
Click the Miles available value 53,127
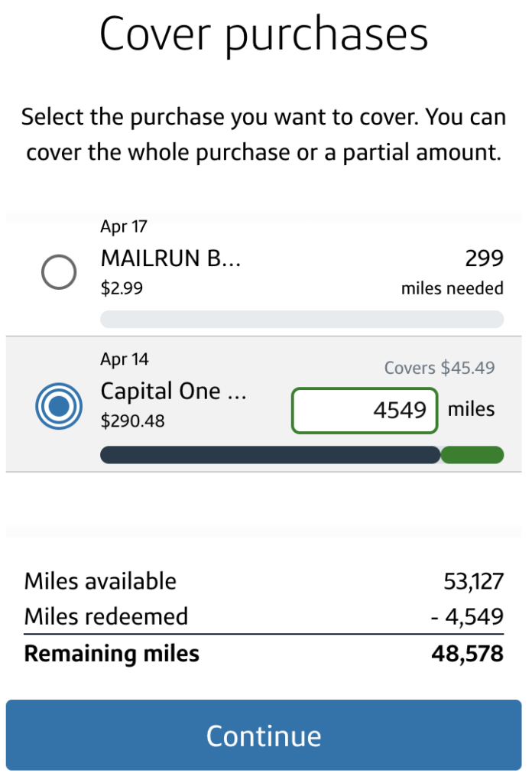[473, 581]
